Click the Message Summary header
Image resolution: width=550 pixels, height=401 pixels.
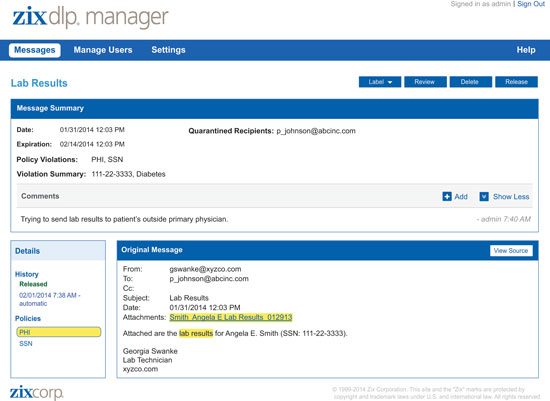(274, 108)
